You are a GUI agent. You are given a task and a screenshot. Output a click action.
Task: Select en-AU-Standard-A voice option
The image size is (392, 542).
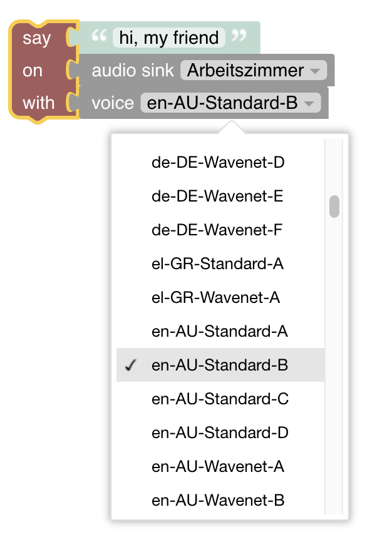[219, 332]
